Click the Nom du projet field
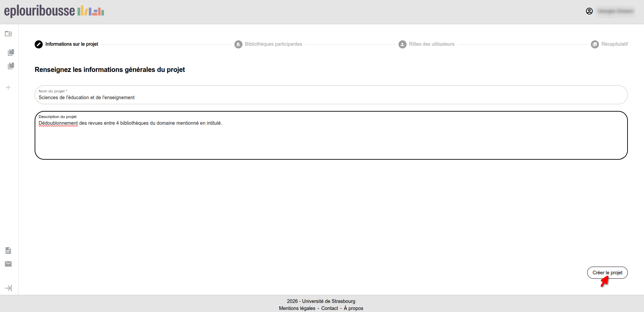644x312 pixels. pos(331,97)
